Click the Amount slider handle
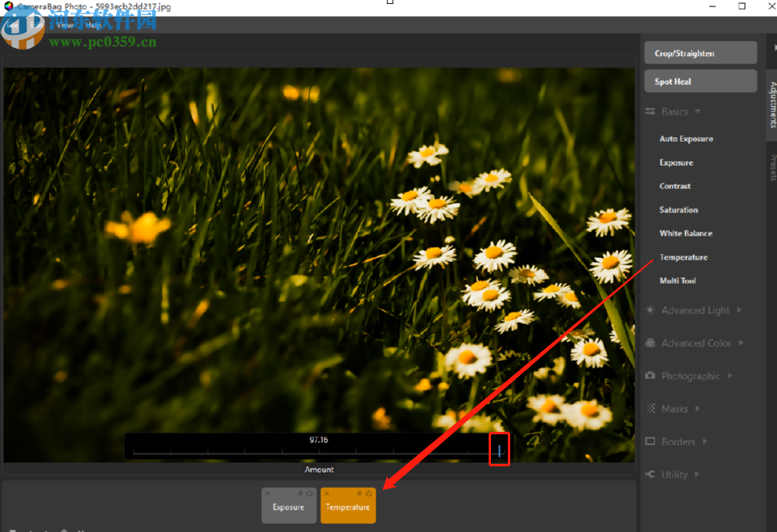Screen dimensions: 777x532 tap(499, 451)
